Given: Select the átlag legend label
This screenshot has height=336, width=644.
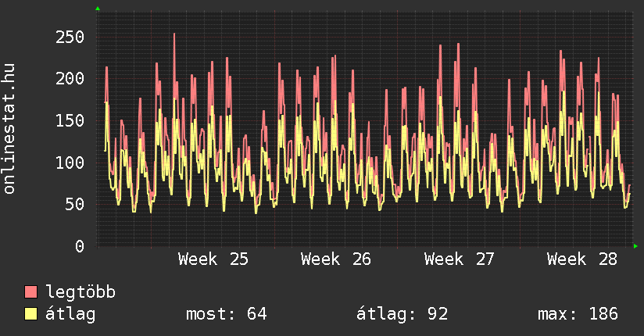Looking at the screenshot, I should pyautogui.click(x=70, y=314).
